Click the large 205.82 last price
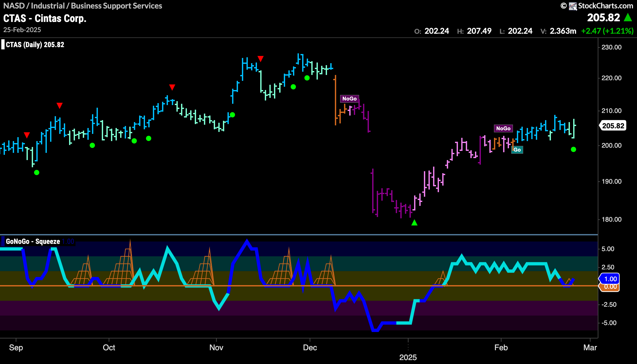Viewport: 637px width, 364px height. (604, 17)
